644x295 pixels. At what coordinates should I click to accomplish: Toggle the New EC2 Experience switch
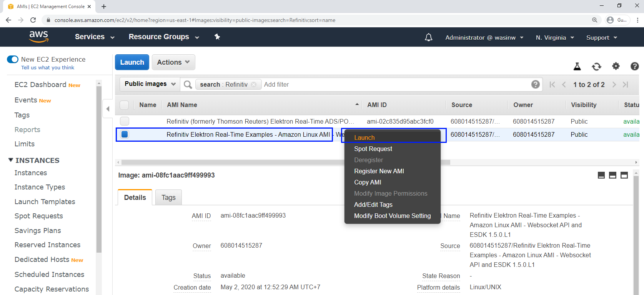coord(13,59)
